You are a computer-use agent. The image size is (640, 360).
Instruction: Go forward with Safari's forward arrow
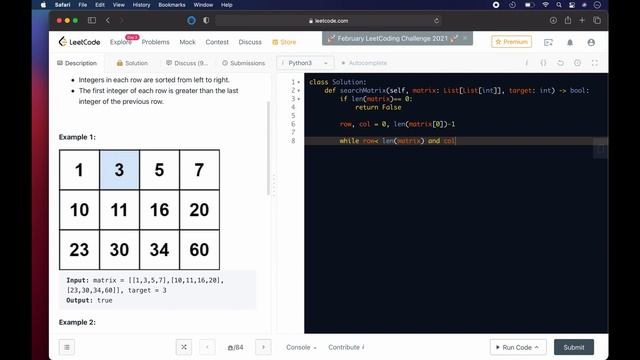(121, 20)
